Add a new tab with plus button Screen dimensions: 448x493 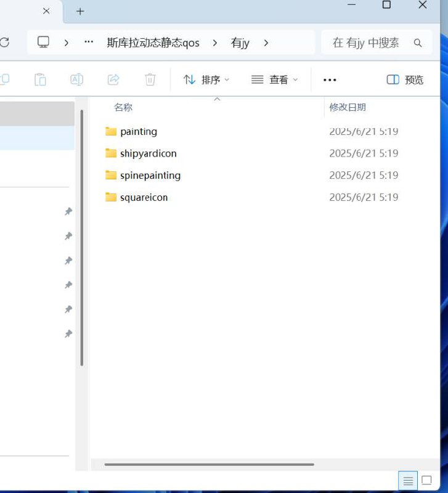click(x=80, y=11)
